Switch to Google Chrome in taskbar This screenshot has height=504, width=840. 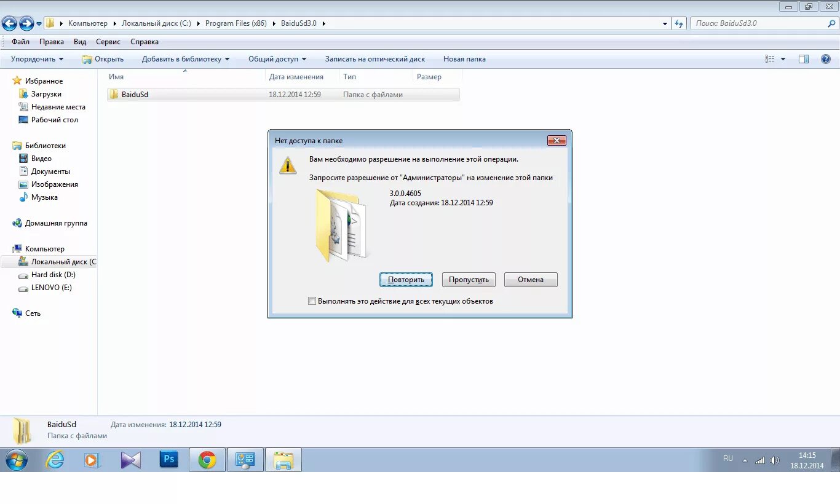tap(207, 460)
